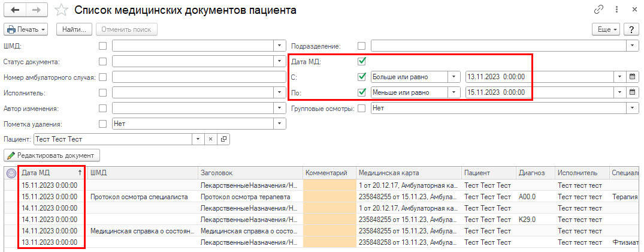The image size is (644, 252).
Task: Clear the Пациент field with X icon
Action: [210, 139]
